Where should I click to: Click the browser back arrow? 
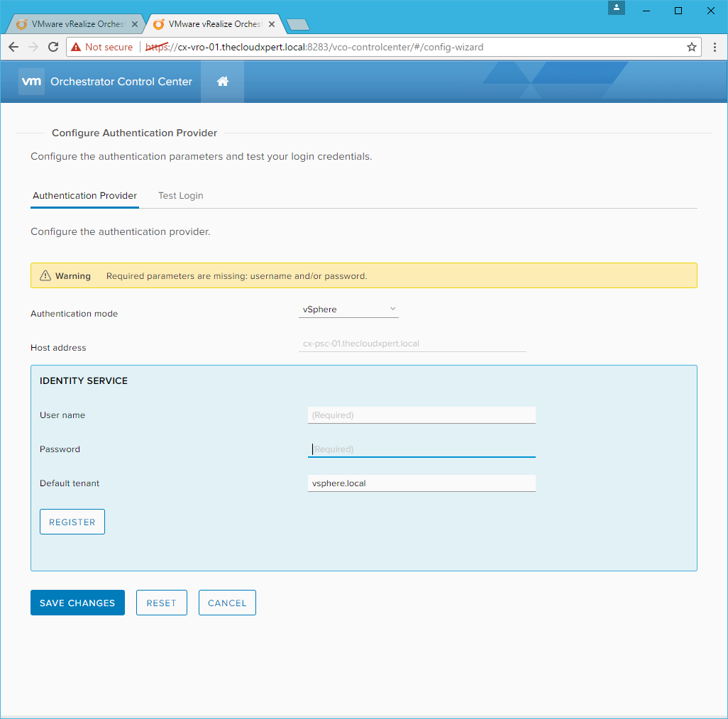(13, 47)
